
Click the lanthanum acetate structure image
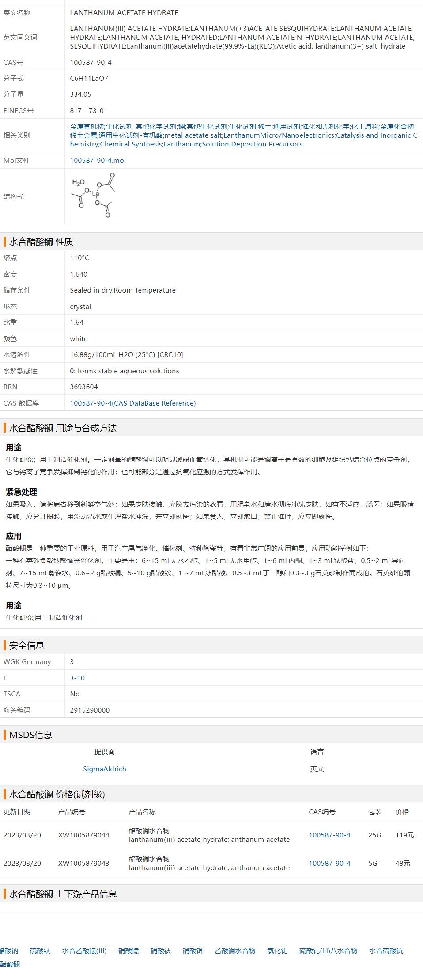coord(94,195)
